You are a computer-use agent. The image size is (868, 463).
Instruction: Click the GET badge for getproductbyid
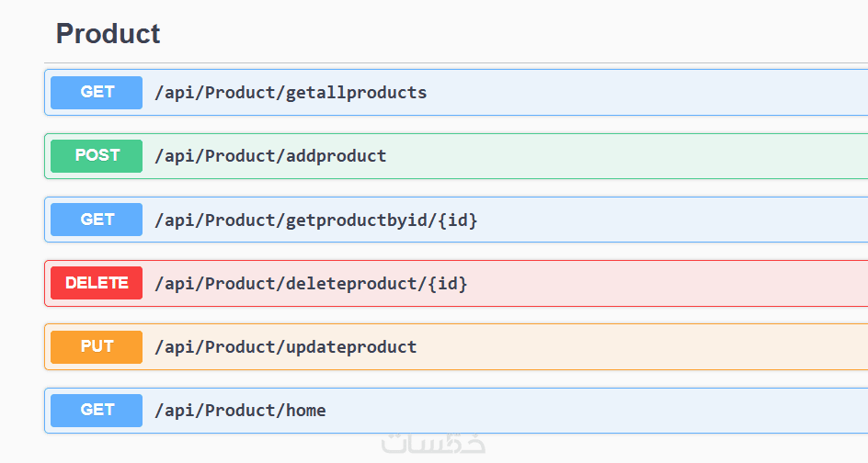coord(97,220)
